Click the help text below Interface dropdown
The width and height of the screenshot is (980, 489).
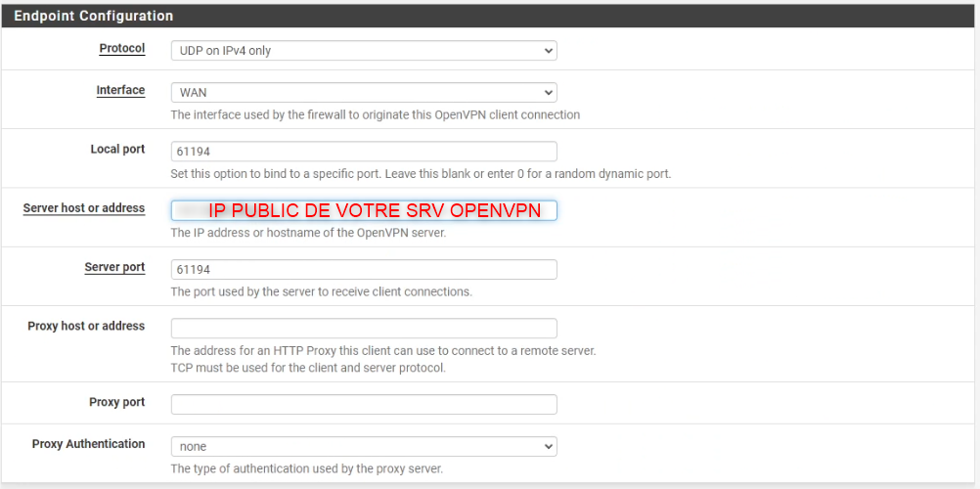375,114
